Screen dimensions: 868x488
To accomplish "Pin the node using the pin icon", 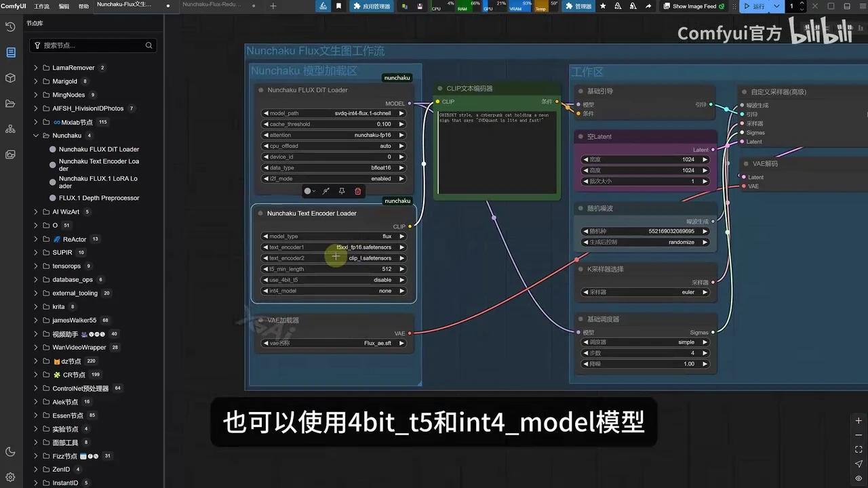I will (341, 192).
